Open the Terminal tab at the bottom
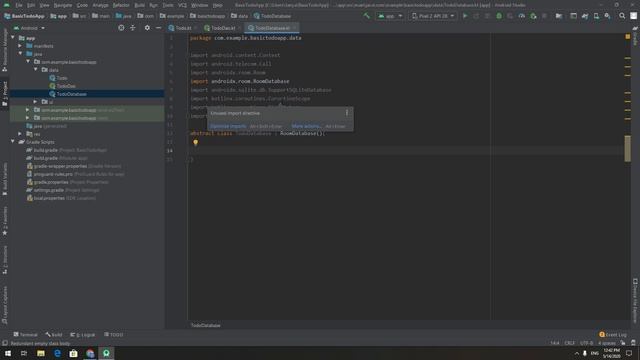640x360 pixels. (25, 334)
